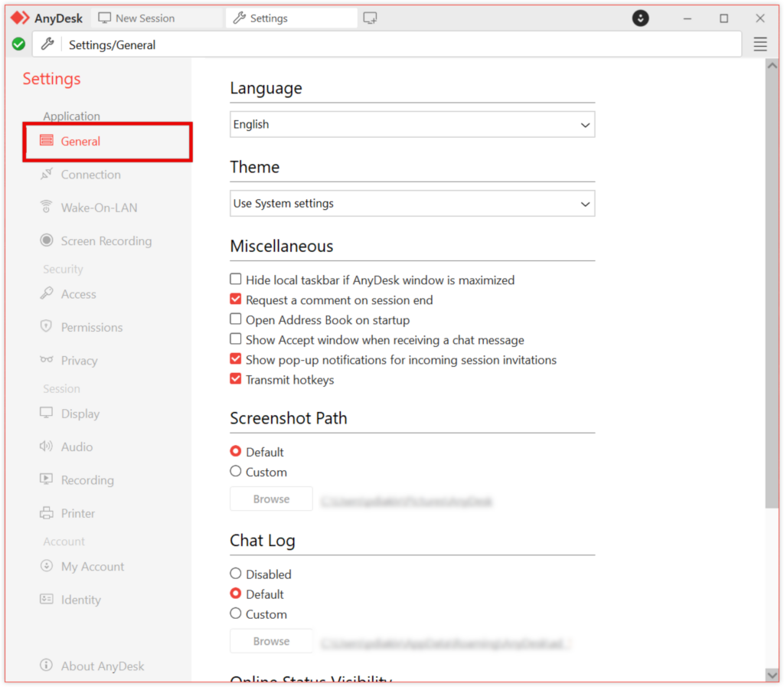Uncheck Request a comment on session end

(236, 299)
